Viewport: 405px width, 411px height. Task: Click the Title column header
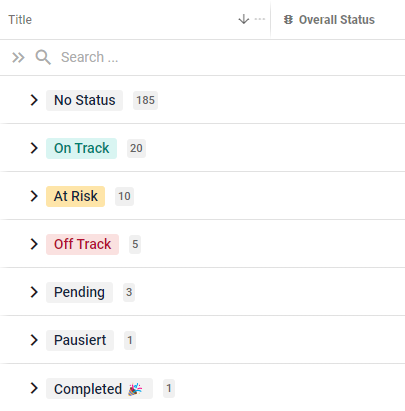click(20, 20)
